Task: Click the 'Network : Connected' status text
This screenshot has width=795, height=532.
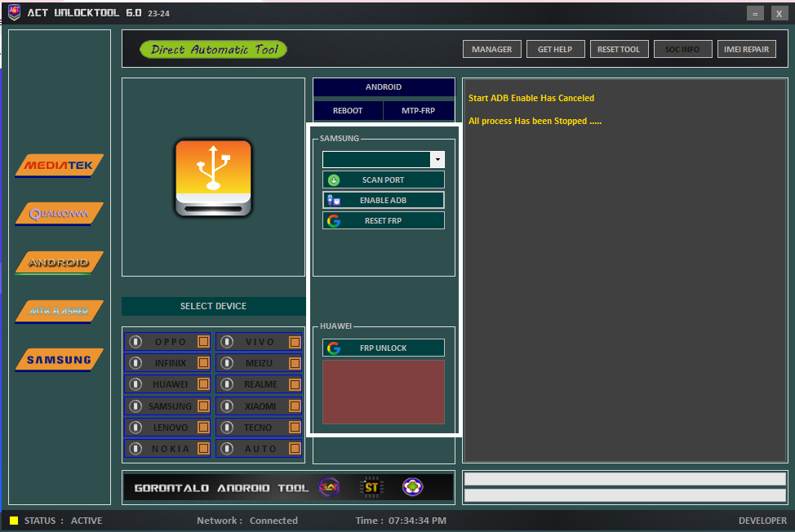Action: tap(247, 521)
